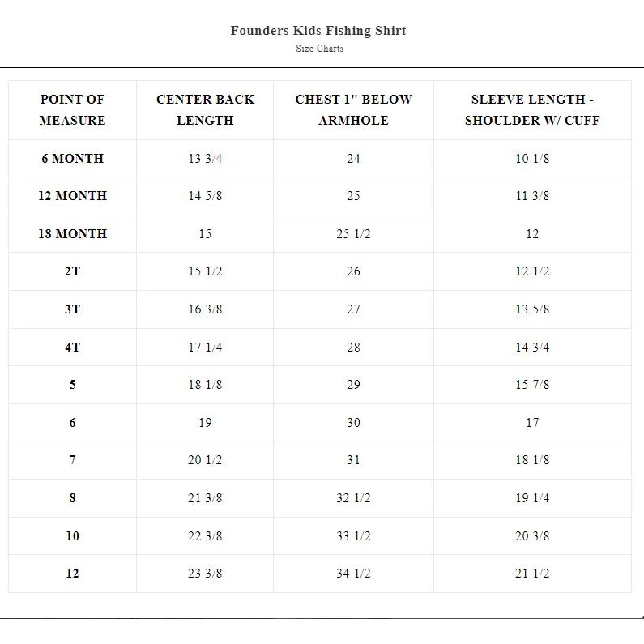This screenshot has width=644, height=644.
Task: Click the 25 1/2 chest measurement cell
Action: tap(353, 233)
